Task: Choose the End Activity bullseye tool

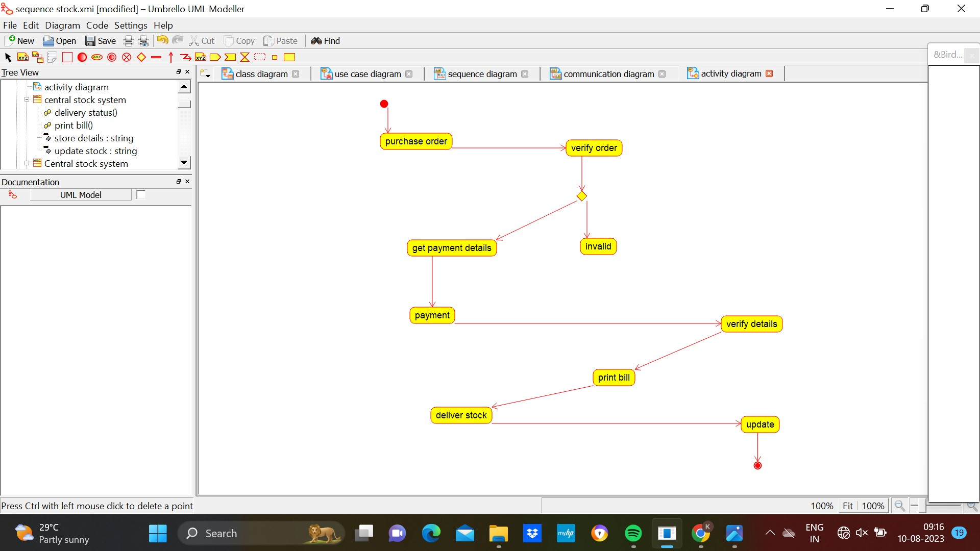Action: click(112, 57)
